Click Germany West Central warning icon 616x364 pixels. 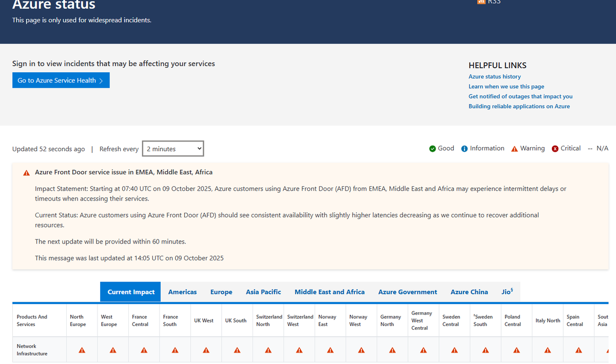pos(423,350)
